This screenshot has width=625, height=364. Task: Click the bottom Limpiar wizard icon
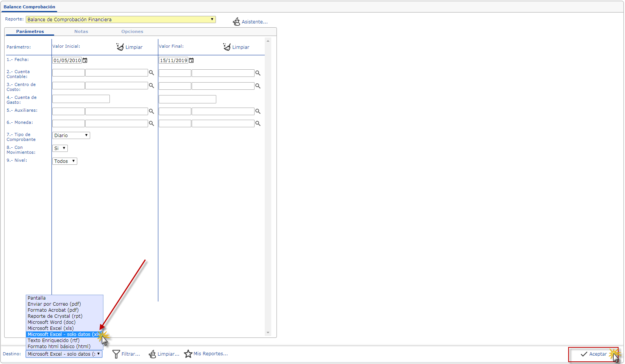coord(152,354)
